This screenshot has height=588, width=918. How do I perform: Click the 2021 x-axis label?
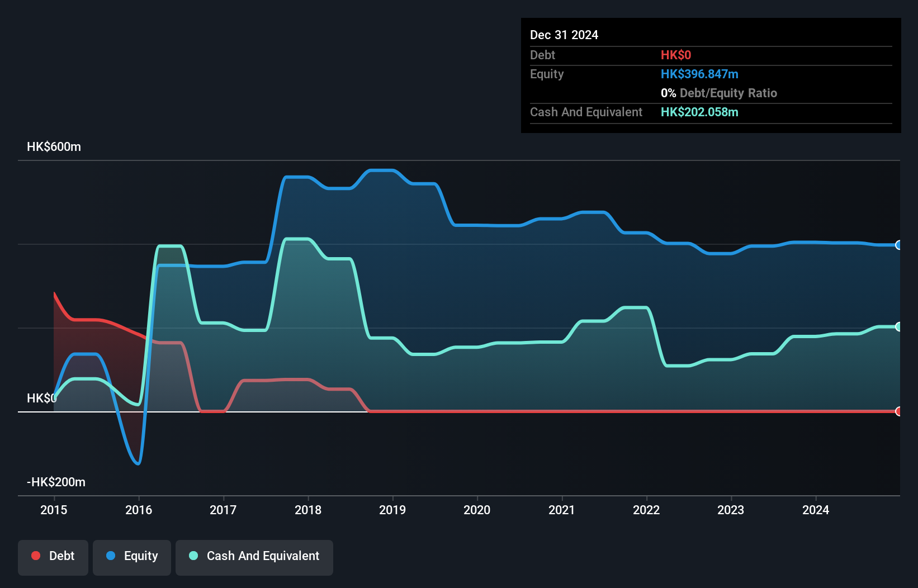point(562,510)
